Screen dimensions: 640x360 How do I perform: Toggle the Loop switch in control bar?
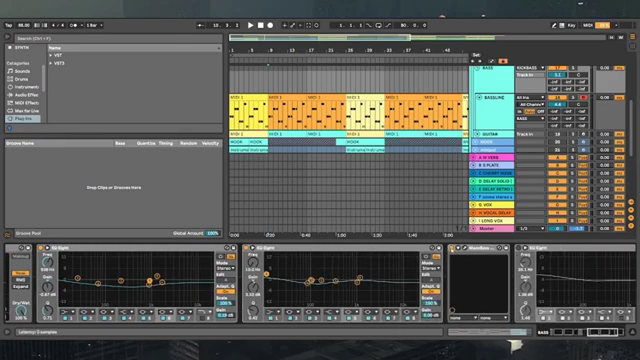378,25
